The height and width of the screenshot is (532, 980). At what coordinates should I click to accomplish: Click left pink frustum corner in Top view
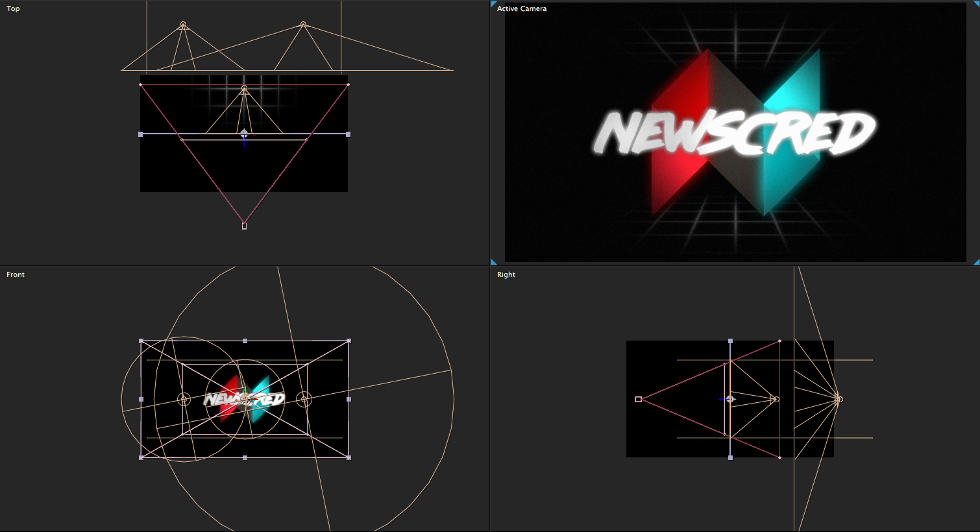click(140, 84)
